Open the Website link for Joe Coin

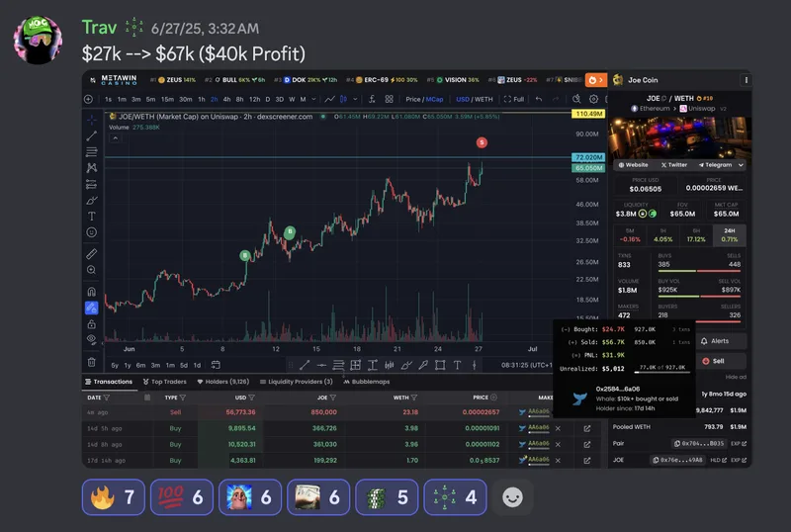(633, 165)
